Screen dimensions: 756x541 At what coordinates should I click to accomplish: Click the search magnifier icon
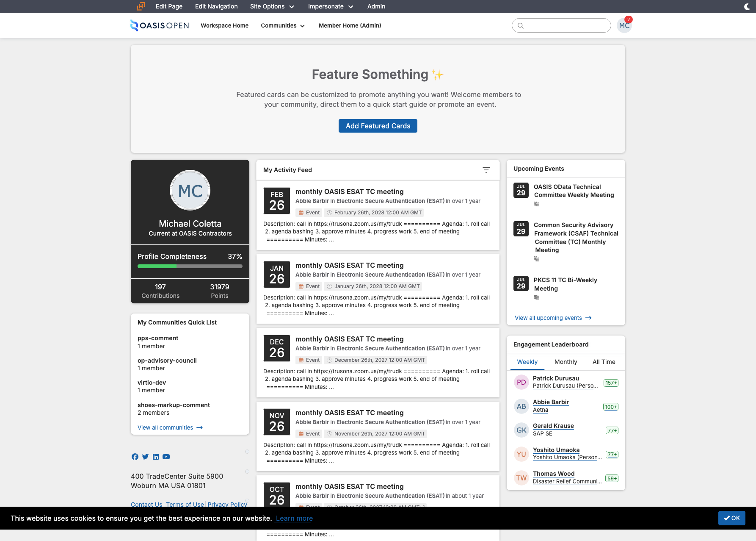[521, 26]
